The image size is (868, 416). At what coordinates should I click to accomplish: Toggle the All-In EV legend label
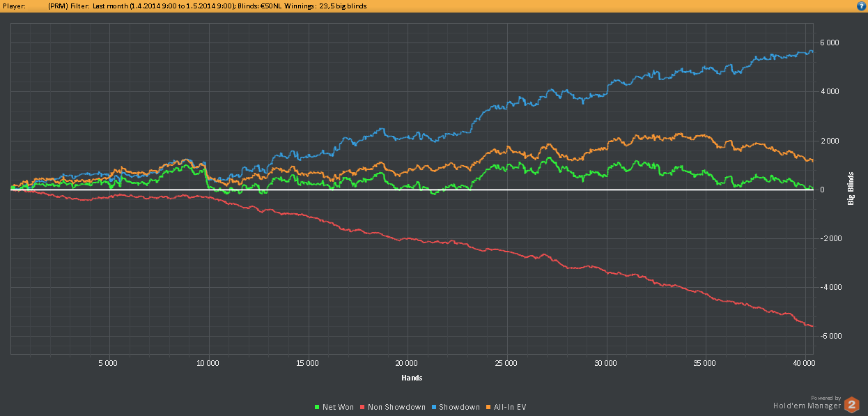pos(511,407)
